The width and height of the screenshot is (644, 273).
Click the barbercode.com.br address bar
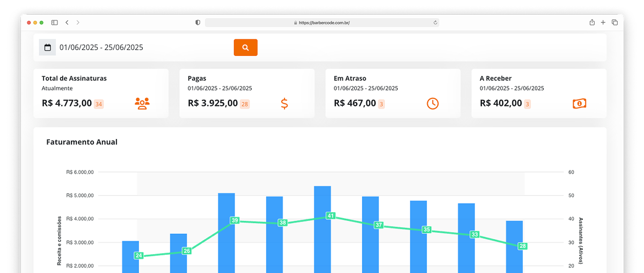(322, 23)
